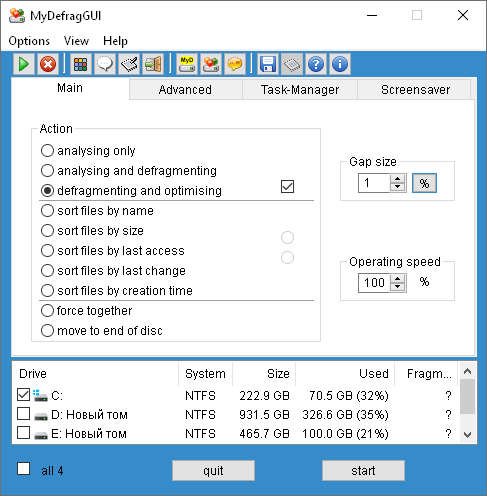Choose sort files by name
487x496 pixels.
pos(97,211)
